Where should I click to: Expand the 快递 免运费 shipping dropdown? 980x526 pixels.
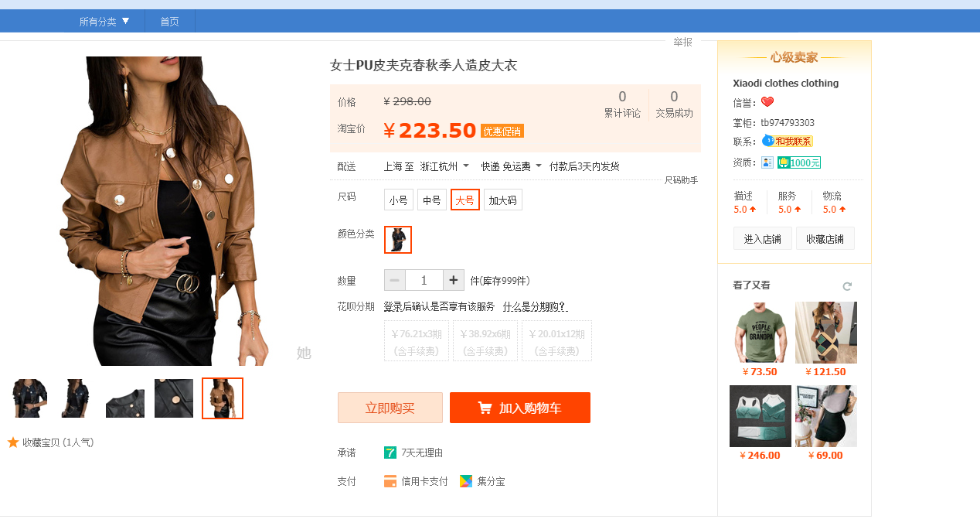point(512,166)
